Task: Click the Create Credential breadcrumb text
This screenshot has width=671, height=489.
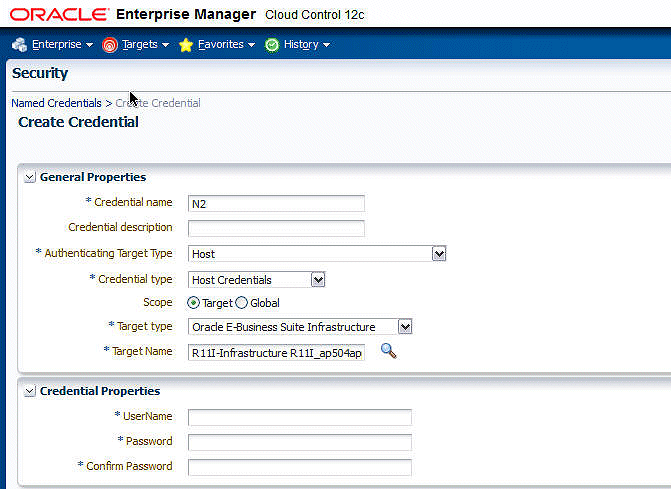Action: (x=158, y=103)
